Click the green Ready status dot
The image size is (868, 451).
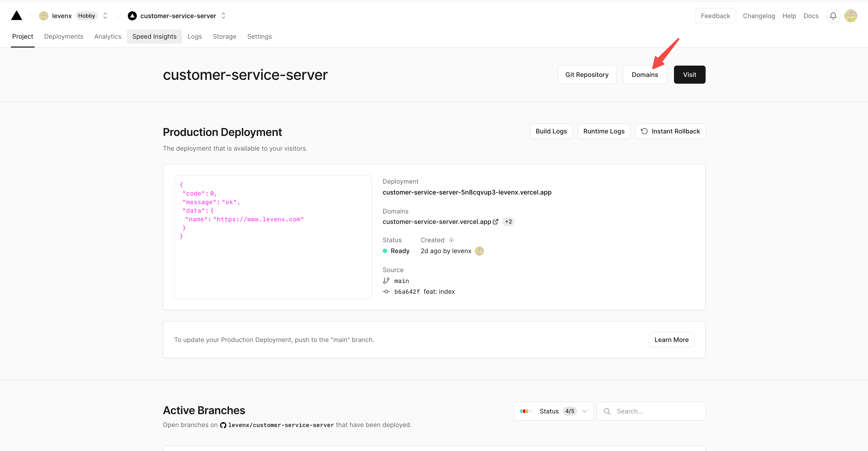click(385, 251)
